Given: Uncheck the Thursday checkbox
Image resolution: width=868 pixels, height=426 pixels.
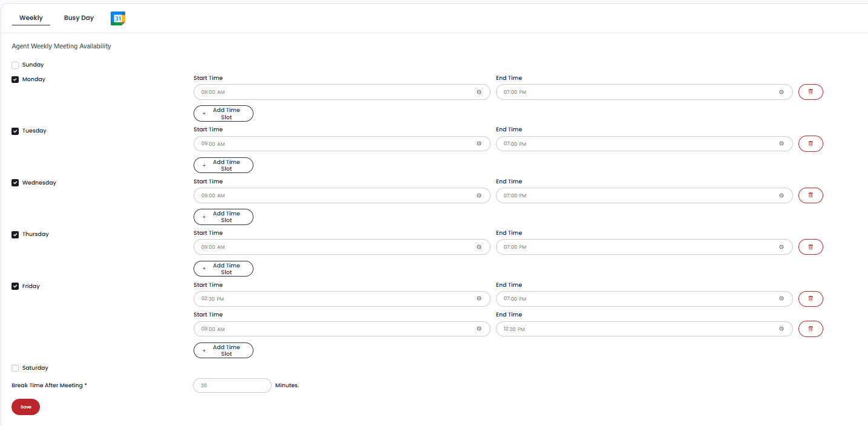Looking at the screenshot, I should tap(15, 235).
